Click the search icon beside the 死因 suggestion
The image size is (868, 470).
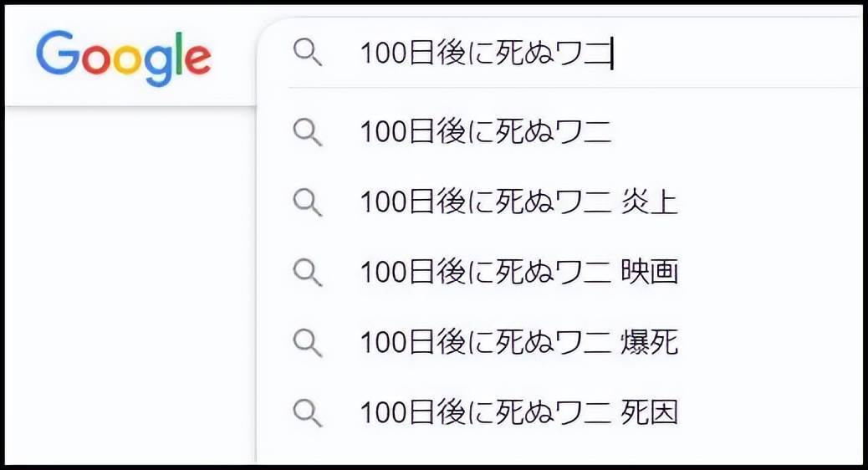click(x=307, y=413)
